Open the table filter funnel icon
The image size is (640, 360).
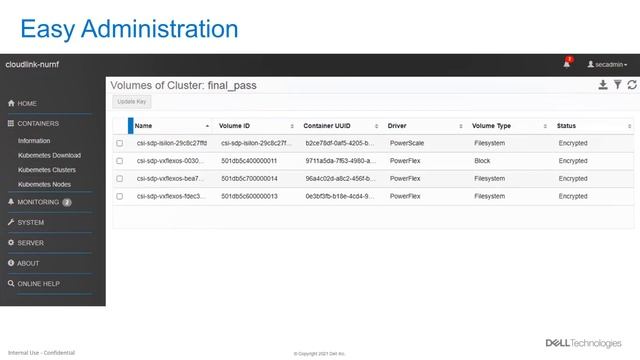[x=618, y=84]
